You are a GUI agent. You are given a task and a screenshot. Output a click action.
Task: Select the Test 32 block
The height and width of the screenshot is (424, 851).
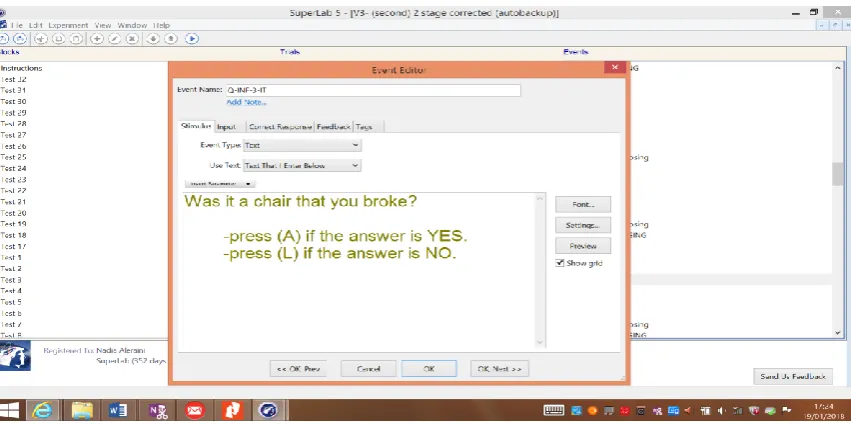point(13,79)
